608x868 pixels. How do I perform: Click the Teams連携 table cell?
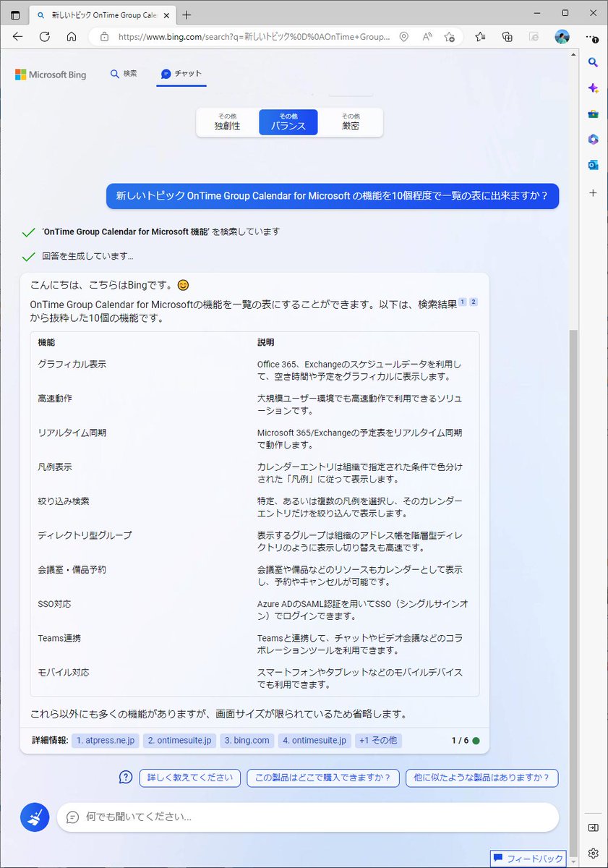59,638
